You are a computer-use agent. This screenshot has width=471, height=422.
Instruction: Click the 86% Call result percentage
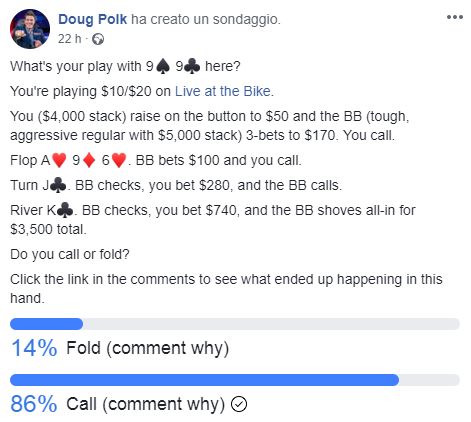coord(34,404)
